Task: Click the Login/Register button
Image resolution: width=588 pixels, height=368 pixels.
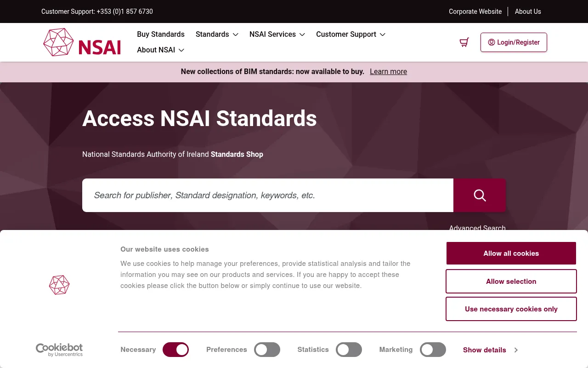Action: click(514, 42)
